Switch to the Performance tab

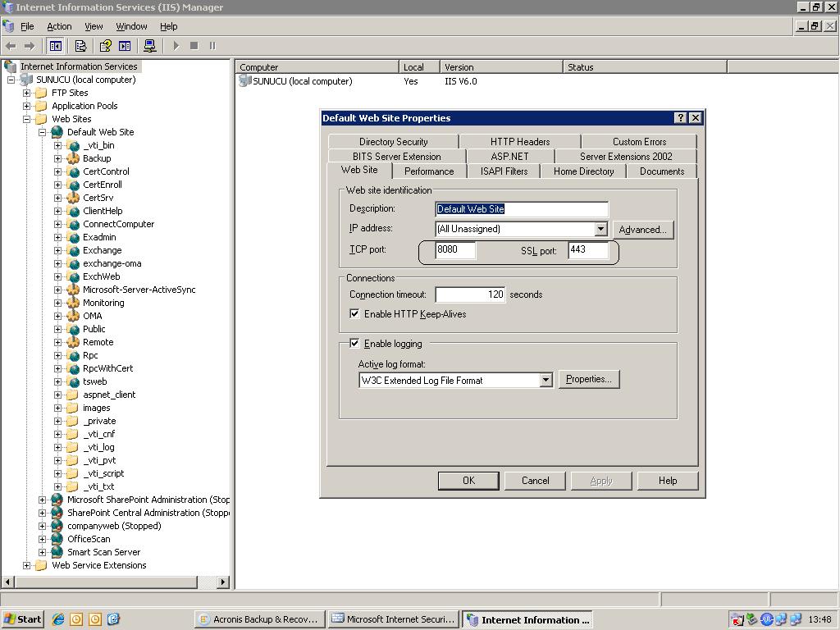click(x=428, y=171)
